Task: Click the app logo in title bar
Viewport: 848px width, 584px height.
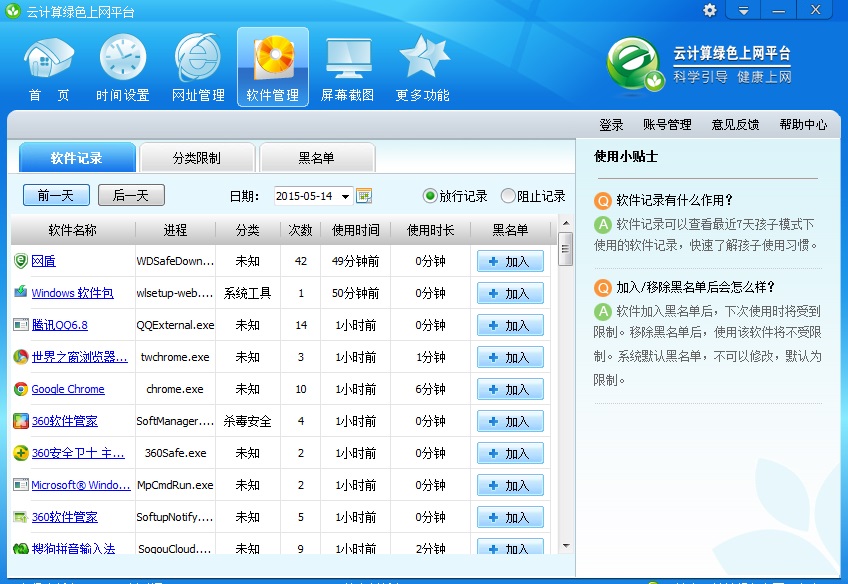Action: pyautogui.click(x=13, y=11)
